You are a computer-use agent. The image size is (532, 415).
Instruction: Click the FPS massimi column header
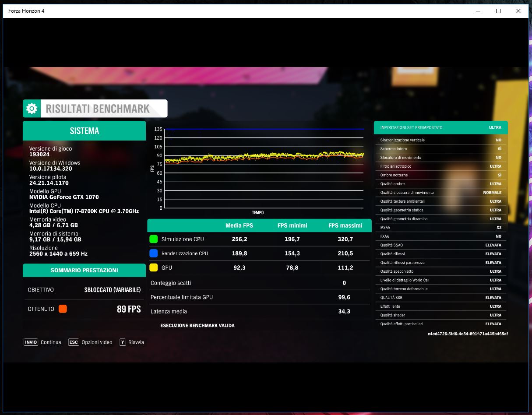click(345, 225)
